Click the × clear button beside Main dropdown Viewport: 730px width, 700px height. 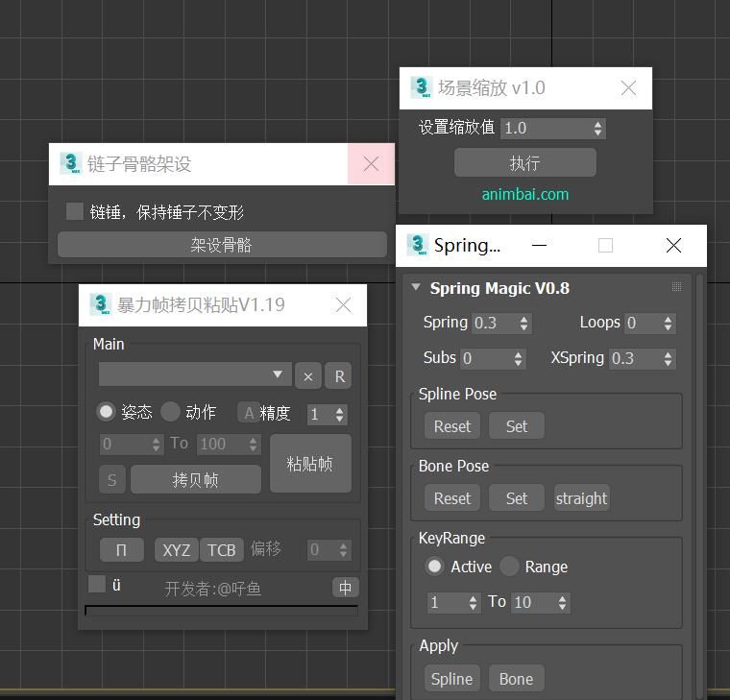(307, 376)
